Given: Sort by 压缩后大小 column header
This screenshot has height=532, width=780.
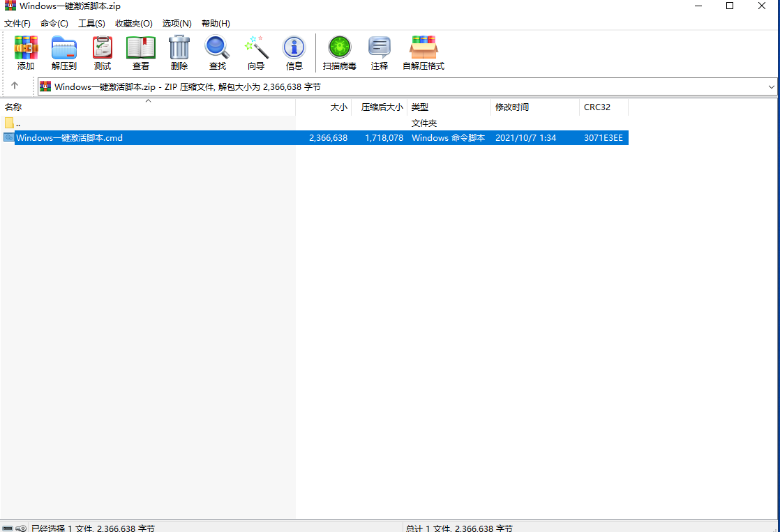Looking at the screenshot, I should pos(379,107).
